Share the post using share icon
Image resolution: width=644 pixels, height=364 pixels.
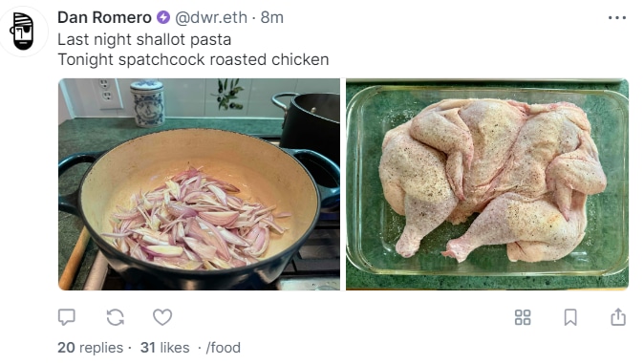618,317
